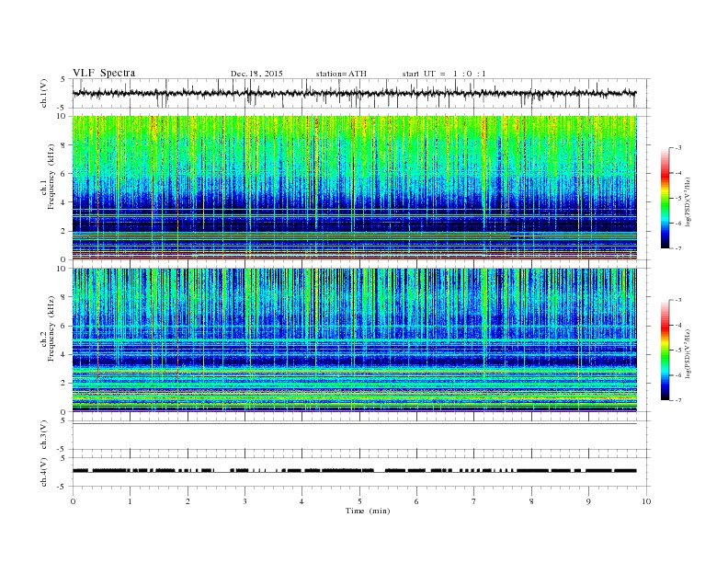
Task: Click the "-7" tick on ch.2 colorbar
Action: [677, 400]
